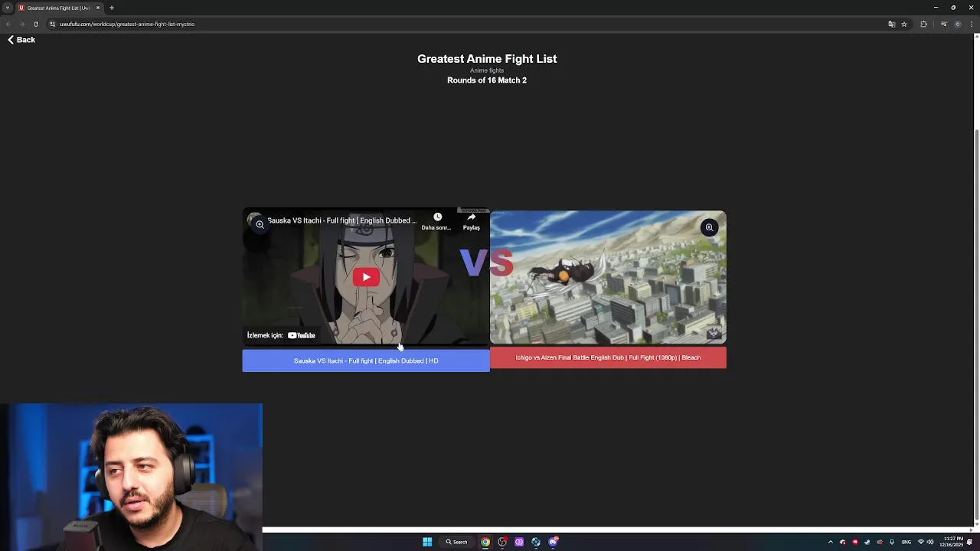
Task: Click the Paylaş share arrow icon
Action: (472, 217)
